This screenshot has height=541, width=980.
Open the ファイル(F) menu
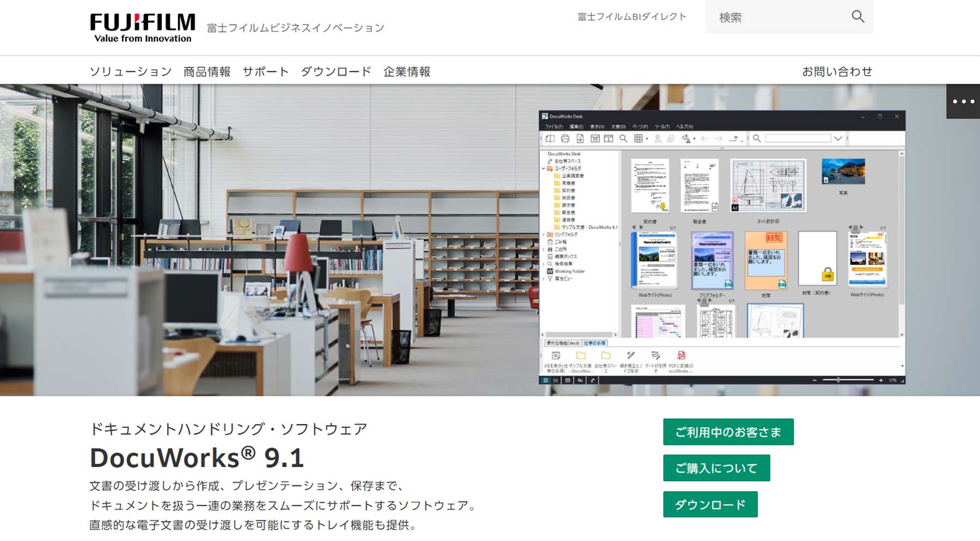tap(554, 127)
